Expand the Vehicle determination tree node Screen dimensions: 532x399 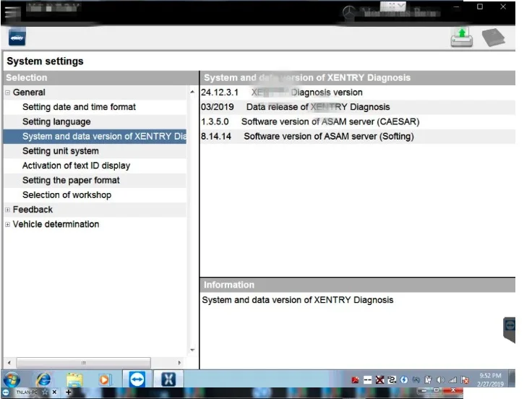[x=7, y=224]
